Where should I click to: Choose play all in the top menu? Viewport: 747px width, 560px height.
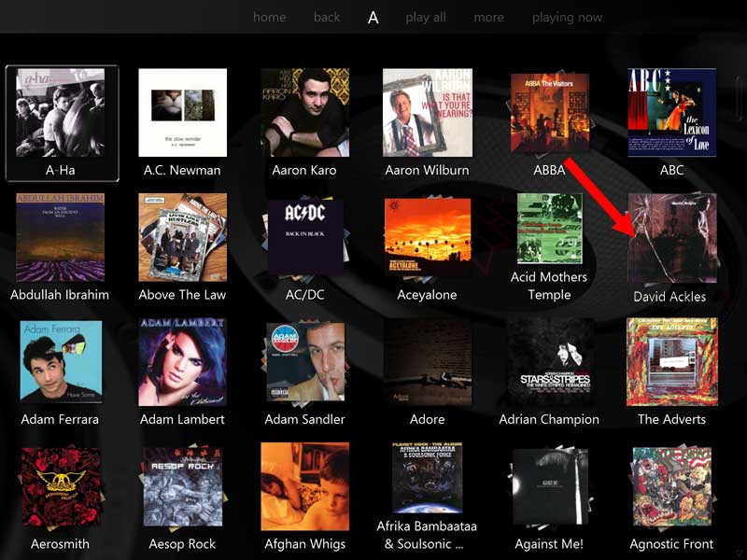tap(426, 18)
